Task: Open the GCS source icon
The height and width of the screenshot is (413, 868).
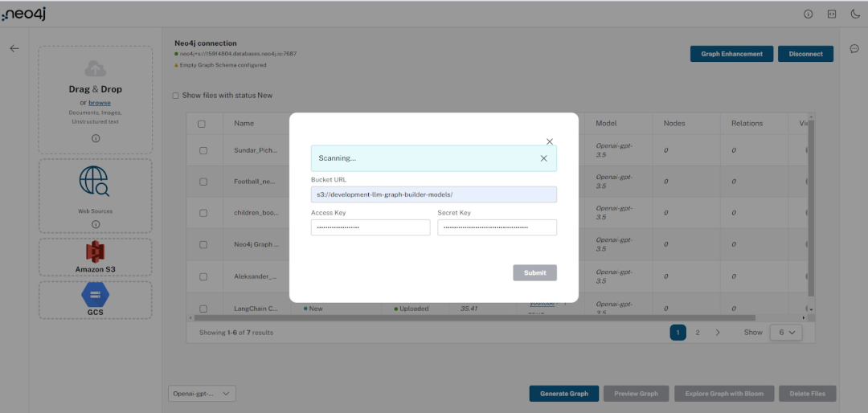Action: (95, 295)
